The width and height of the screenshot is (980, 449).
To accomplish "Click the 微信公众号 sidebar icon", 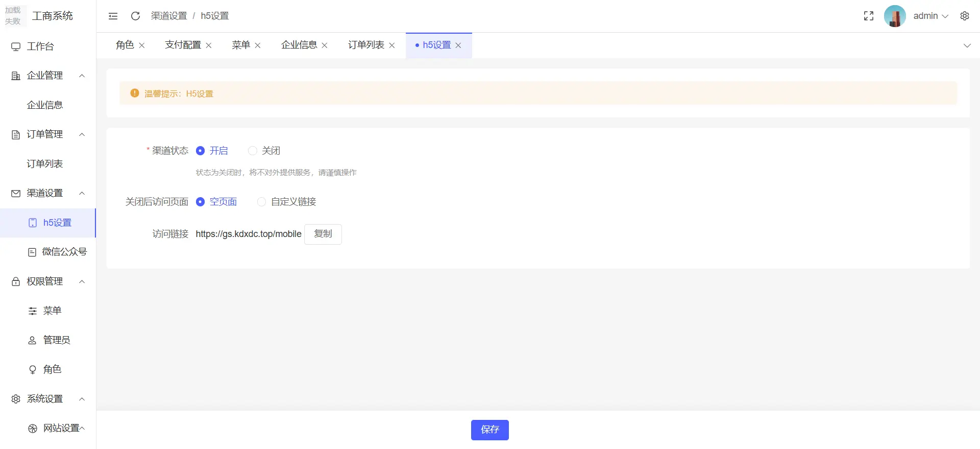I will pos(32,252).
